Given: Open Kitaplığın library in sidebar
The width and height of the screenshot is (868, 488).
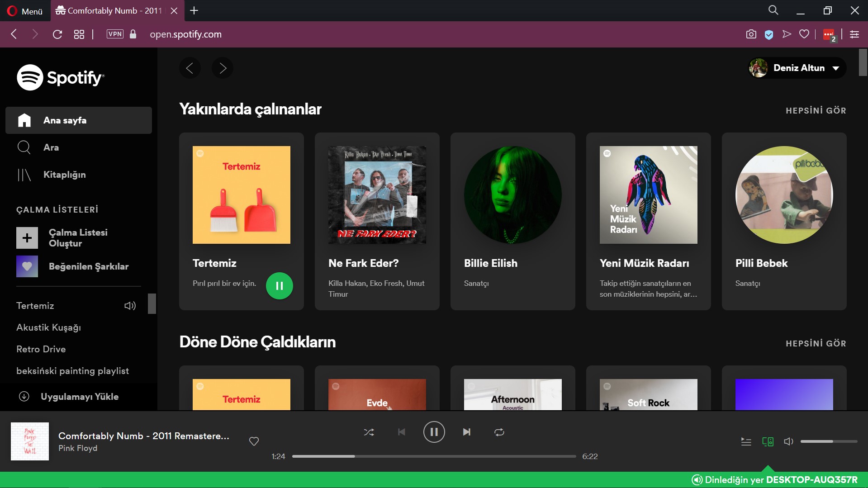Looking at the screenshot, I should 64,175.
